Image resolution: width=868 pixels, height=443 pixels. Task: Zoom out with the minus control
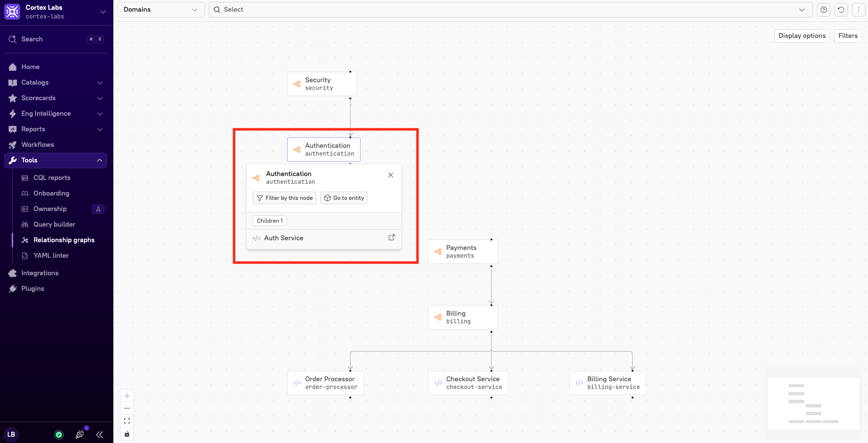click(127, 408)
